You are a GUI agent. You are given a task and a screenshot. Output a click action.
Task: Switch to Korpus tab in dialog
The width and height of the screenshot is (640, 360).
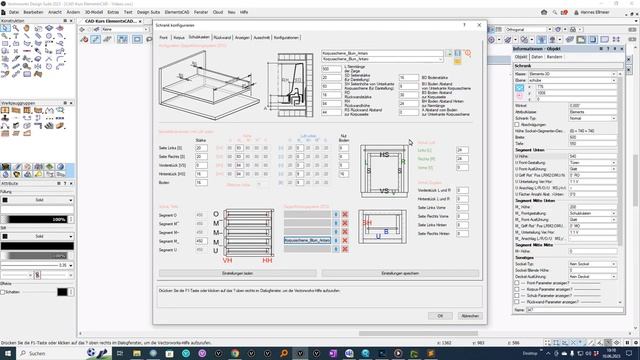click(x=179, y=37)
